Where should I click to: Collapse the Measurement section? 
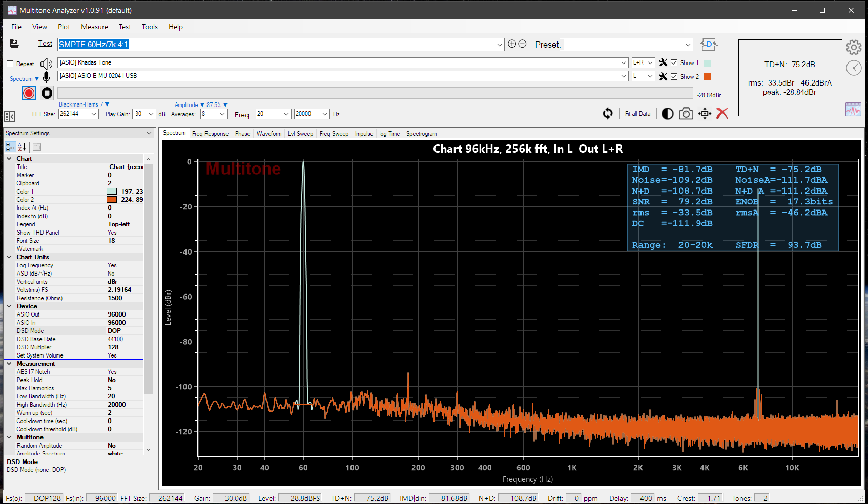(9, 364)
